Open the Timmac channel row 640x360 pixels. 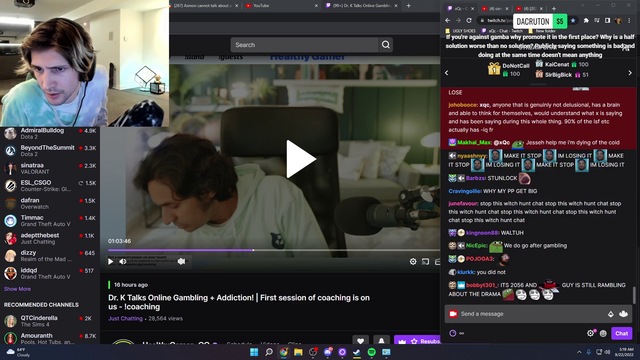[50, 221]
